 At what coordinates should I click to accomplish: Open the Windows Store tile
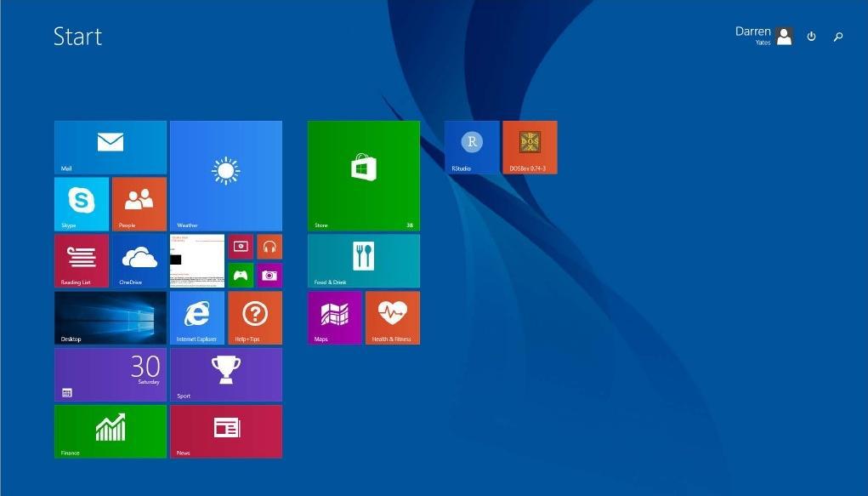pyautogui.click(x=364, y=175)
